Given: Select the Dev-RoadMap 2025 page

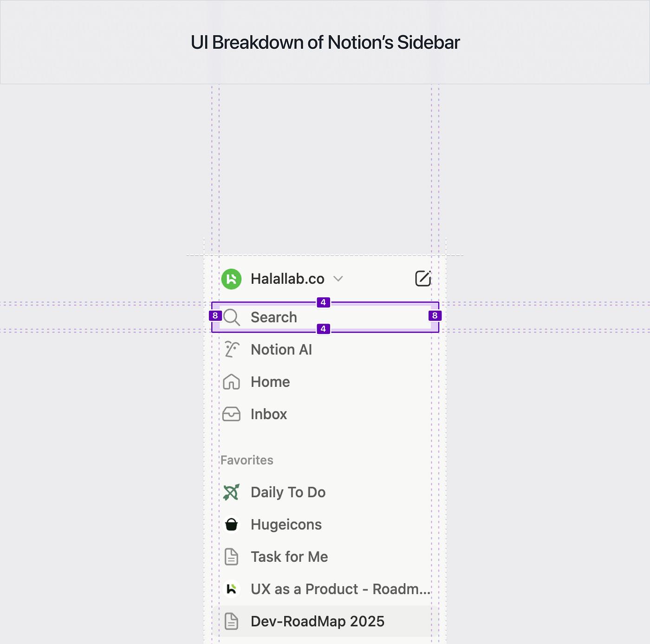Looking at the screenshot, I should coord(325,621).
